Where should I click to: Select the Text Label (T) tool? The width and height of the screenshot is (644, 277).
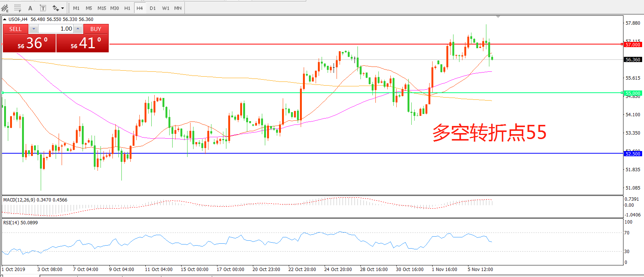(43, 8)
